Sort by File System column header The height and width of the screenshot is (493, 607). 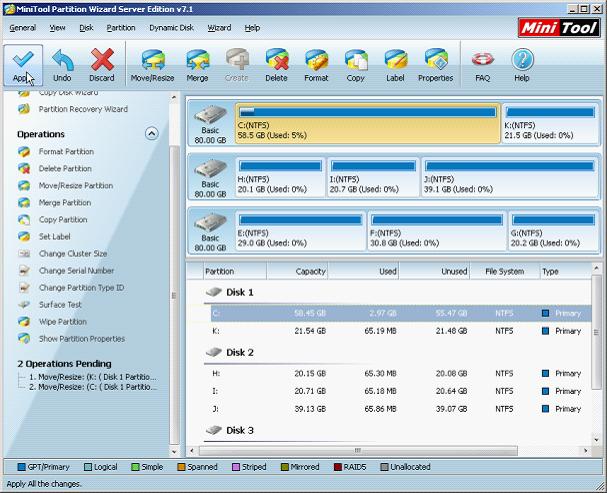pos(505,271)
